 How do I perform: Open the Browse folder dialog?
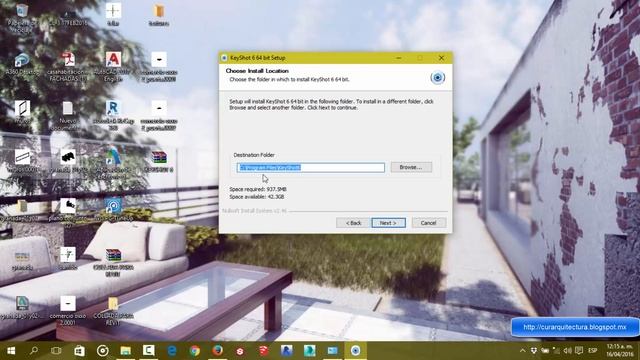pyautogui.click(x=411, y=167)
